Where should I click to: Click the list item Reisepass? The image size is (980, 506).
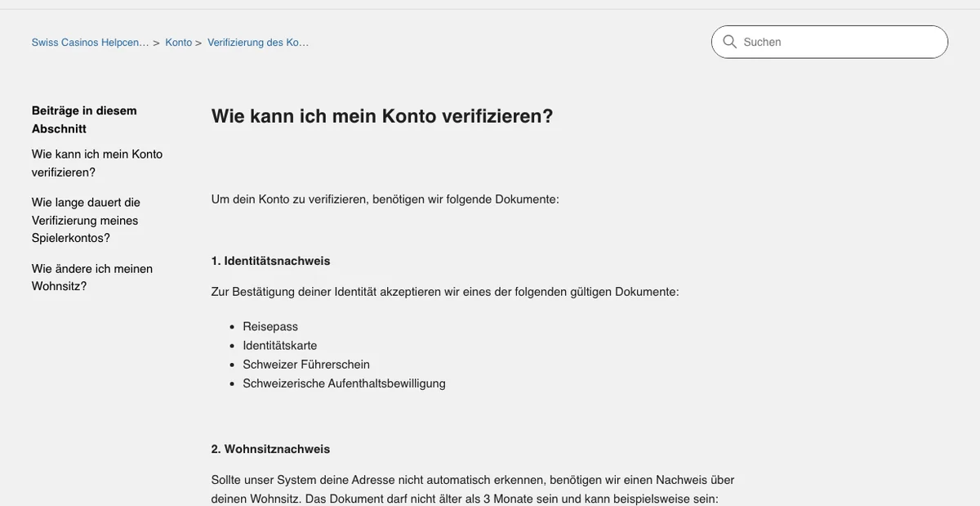coord(270,326)
